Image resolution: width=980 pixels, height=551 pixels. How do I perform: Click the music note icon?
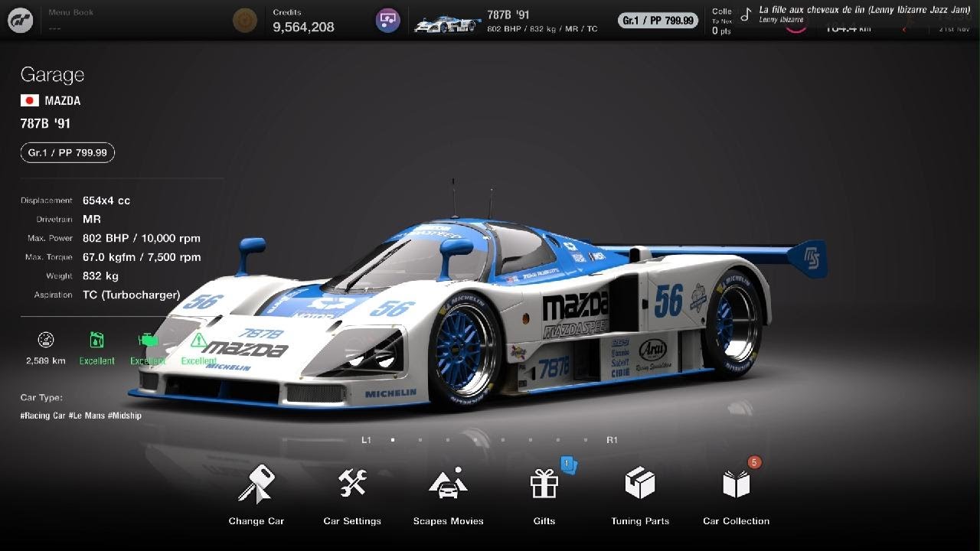pyautogui.click(x=746, y=14)
